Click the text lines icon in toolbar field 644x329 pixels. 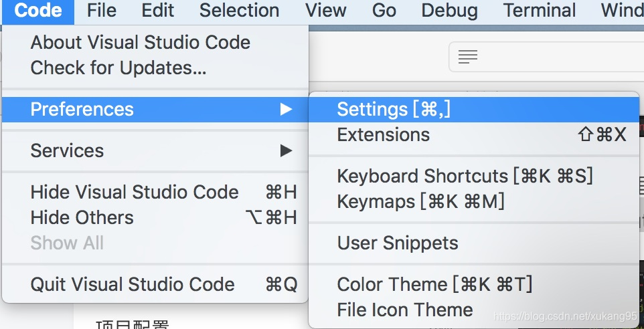[x=468, y=57]
